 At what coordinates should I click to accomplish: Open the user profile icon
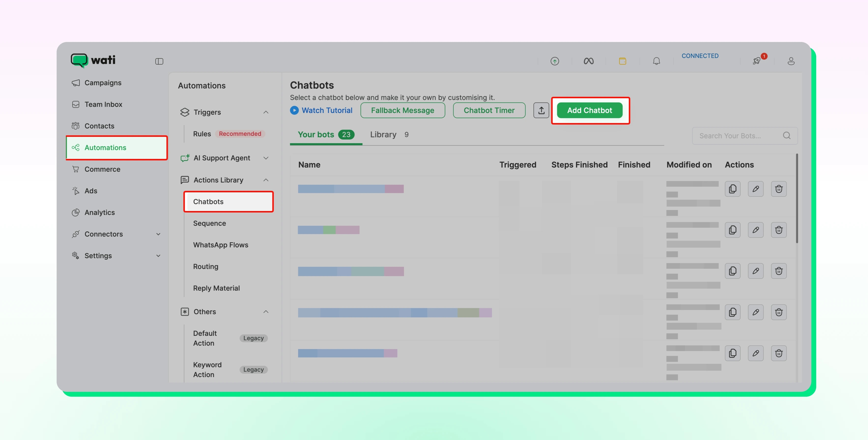791,61
